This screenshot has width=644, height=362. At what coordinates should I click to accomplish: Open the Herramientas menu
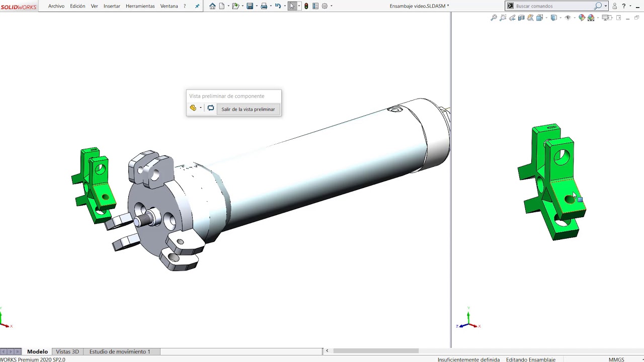click(x=140, y=6)
